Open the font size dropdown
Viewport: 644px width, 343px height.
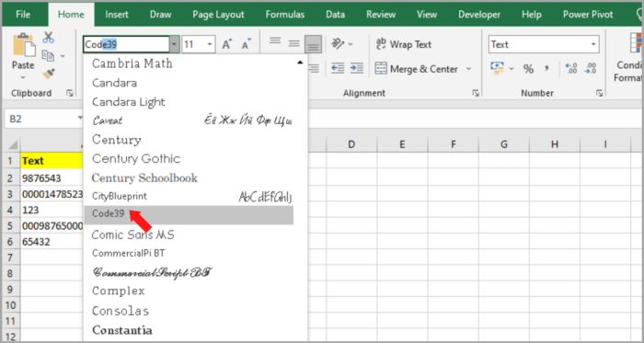(x=210, y=44)
